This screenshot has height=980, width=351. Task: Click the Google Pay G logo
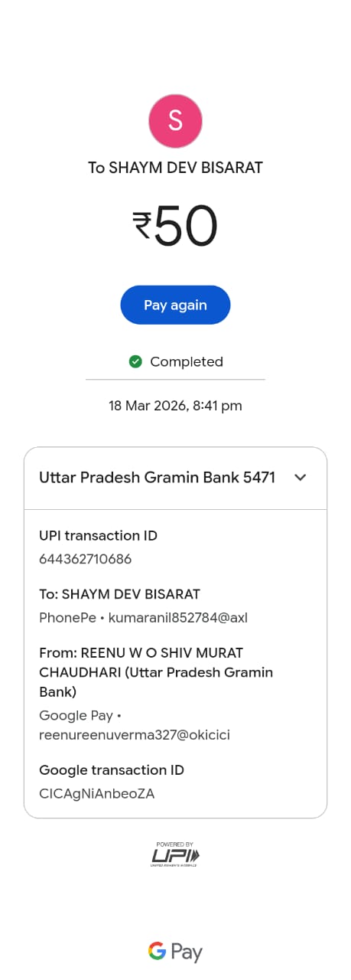click(x=157, y=951)
